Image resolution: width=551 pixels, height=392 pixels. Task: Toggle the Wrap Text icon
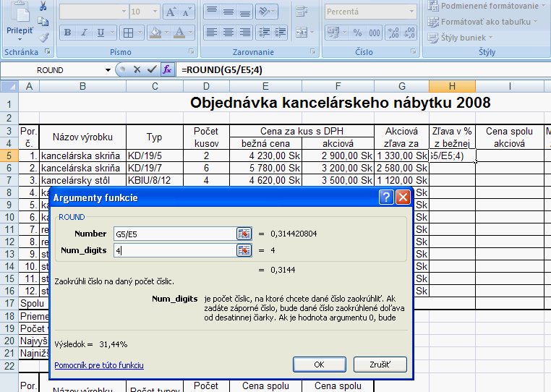pyautogui.click(x=302, y=12)
